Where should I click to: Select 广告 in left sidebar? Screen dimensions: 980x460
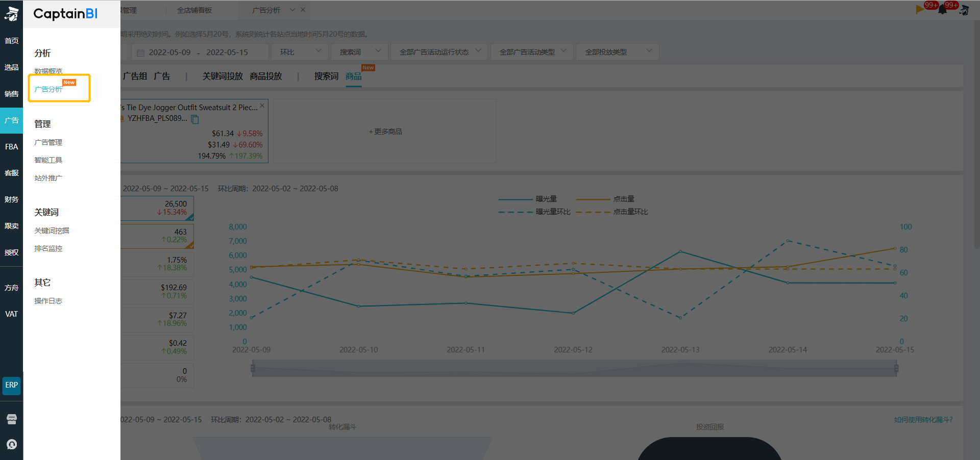(12, 120)
